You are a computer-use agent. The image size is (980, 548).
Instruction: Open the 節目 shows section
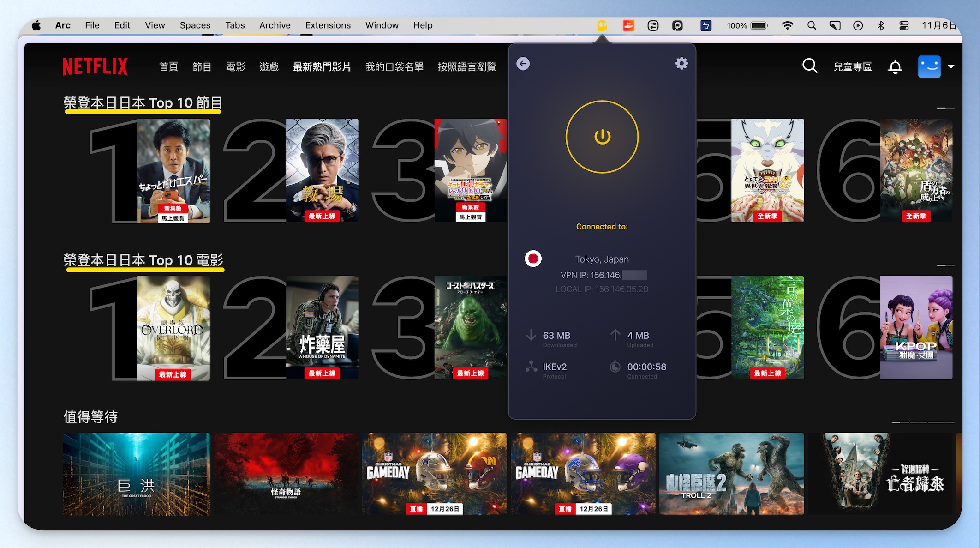pos(202,67)
